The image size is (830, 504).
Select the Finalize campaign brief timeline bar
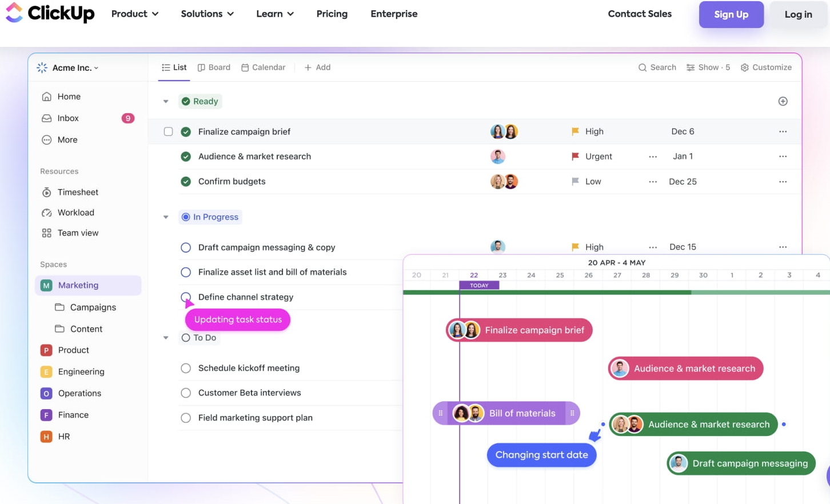[x=519, y=330]
